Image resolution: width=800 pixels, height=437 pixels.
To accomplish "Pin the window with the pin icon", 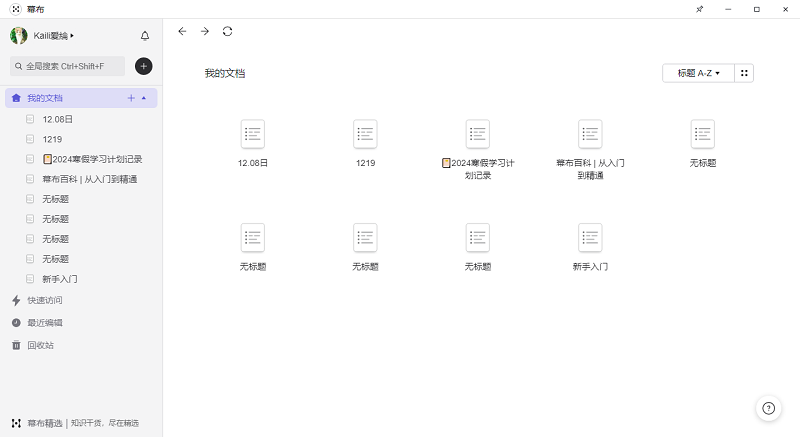I will [699, 9].
